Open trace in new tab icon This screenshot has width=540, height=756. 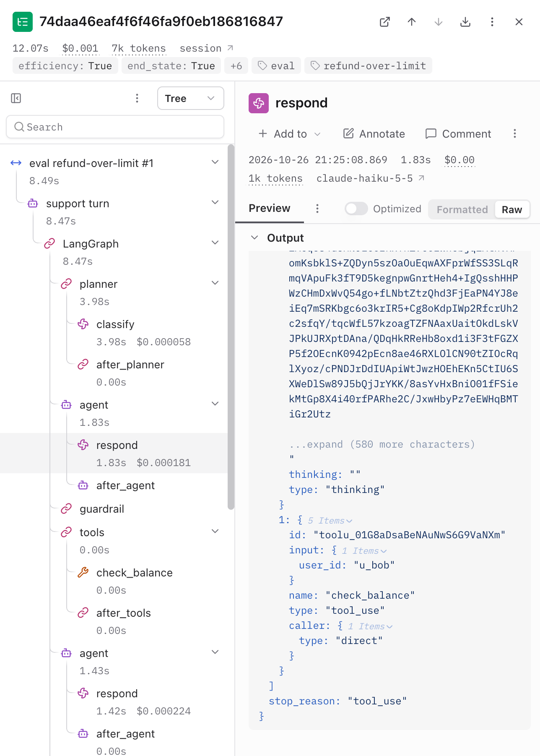click(x=385, y=22)
